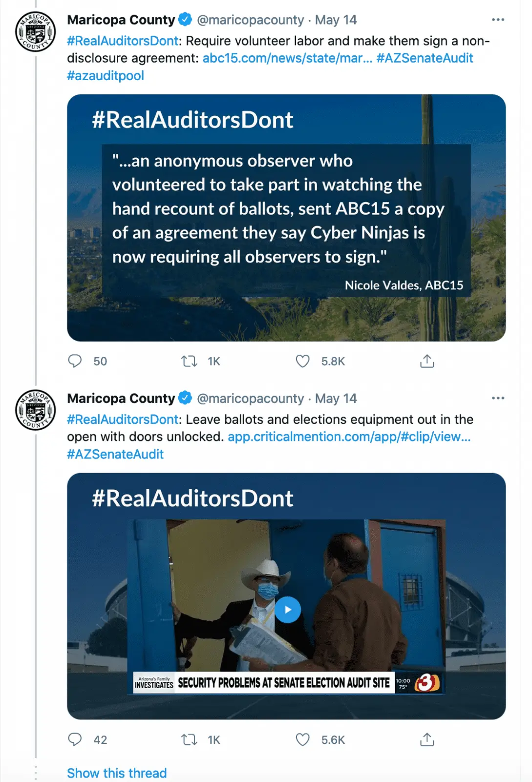The image size is (532, 782).
Task: Open the Nicole Valdes quote image
Action: (286, 217)
